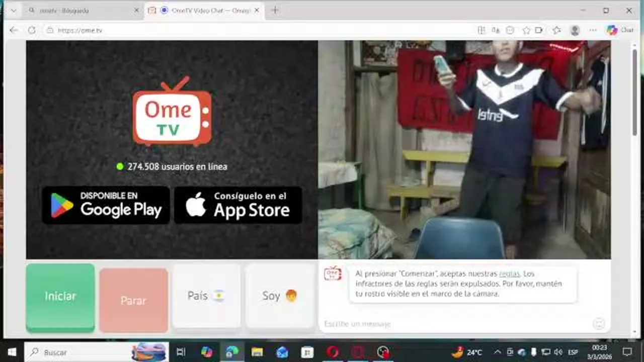Launch Opera browser from the taskbar
Viewport: 644px width, 362px height.
tap(333, 352)
